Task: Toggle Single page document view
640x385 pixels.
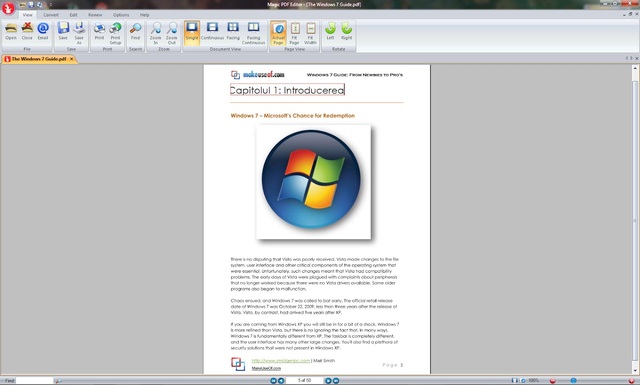Action: 192,31
